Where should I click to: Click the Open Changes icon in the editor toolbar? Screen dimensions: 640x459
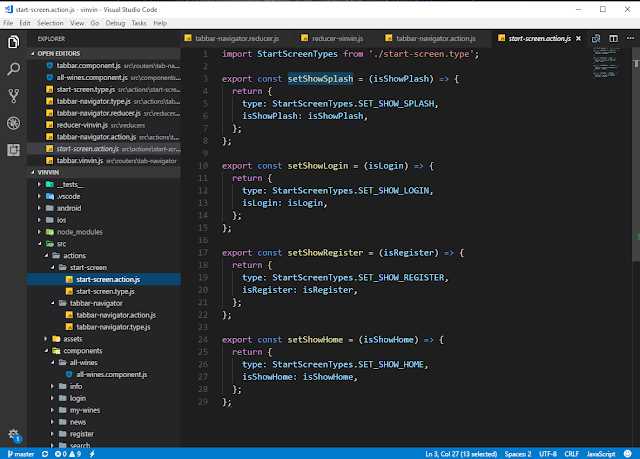point(596,38)
